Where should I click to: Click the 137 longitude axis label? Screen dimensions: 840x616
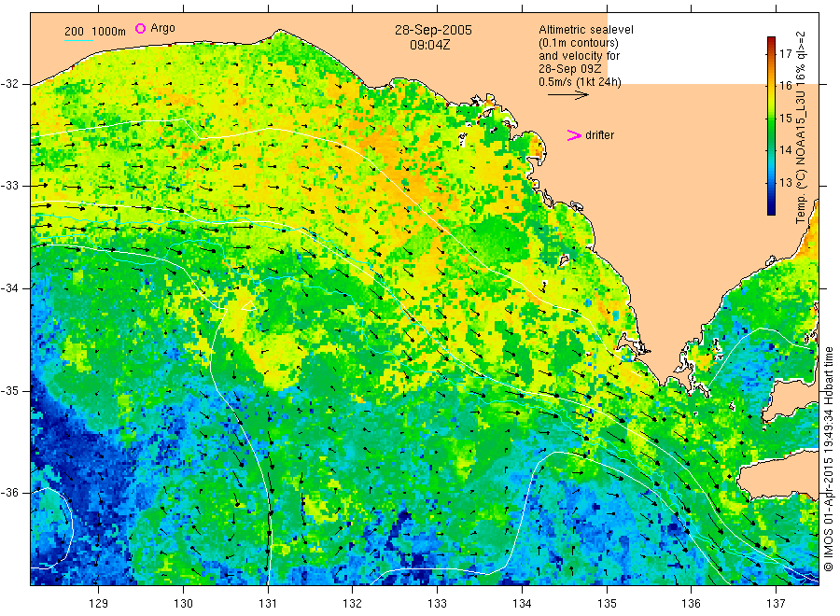tap(776, 603)
